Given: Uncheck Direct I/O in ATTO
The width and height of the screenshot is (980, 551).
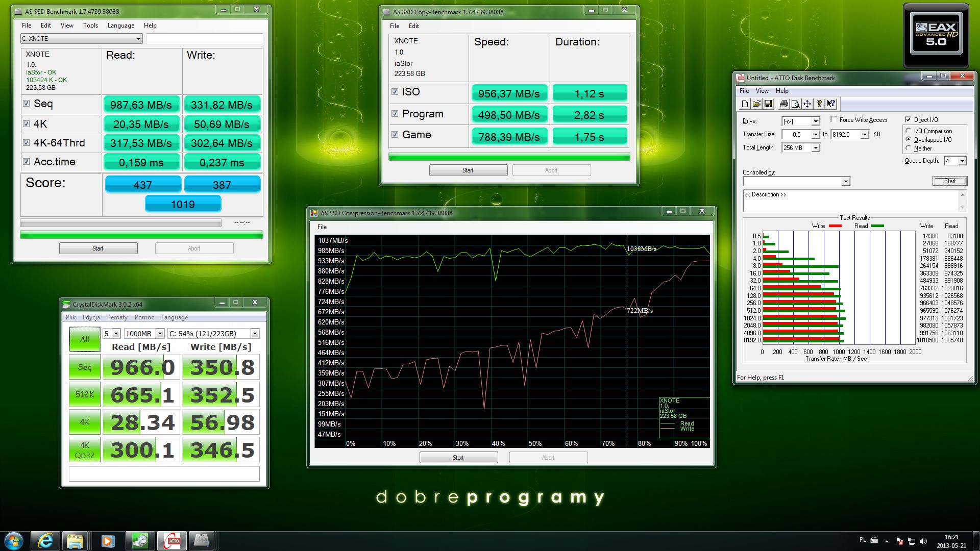Looking at the screenshot, I should [x=908, y=120].
